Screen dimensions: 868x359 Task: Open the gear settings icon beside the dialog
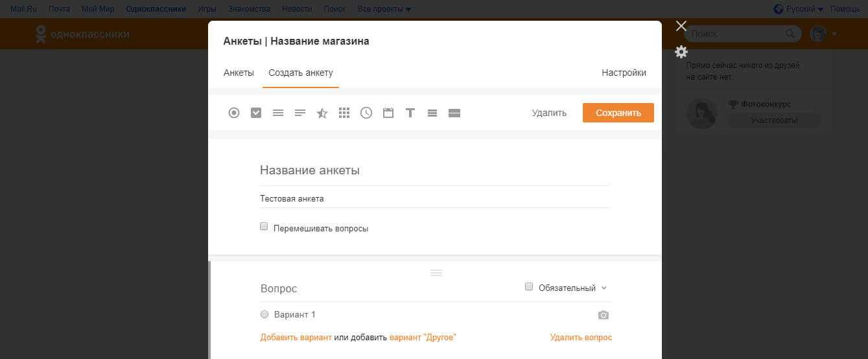pyautogui.click(x=681, y=52)
